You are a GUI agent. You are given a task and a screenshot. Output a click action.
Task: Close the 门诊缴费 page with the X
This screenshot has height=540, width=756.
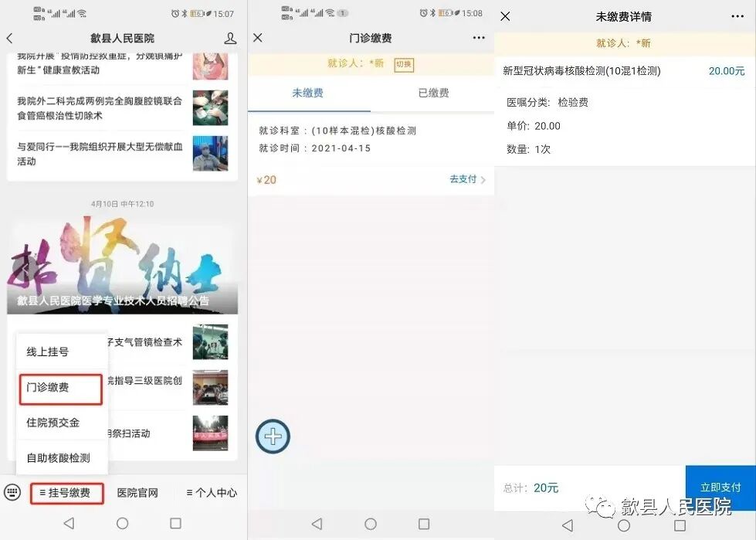tap(257, 37)
